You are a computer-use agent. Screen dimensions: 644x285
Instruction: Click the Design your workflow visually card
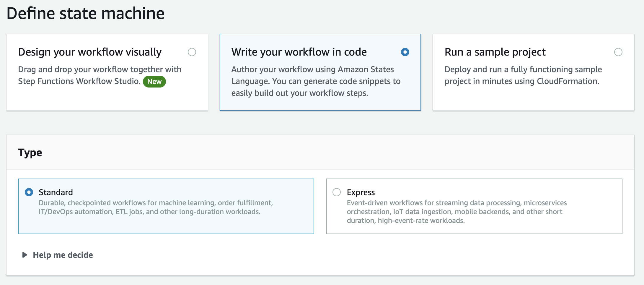[x=107, y=72]
